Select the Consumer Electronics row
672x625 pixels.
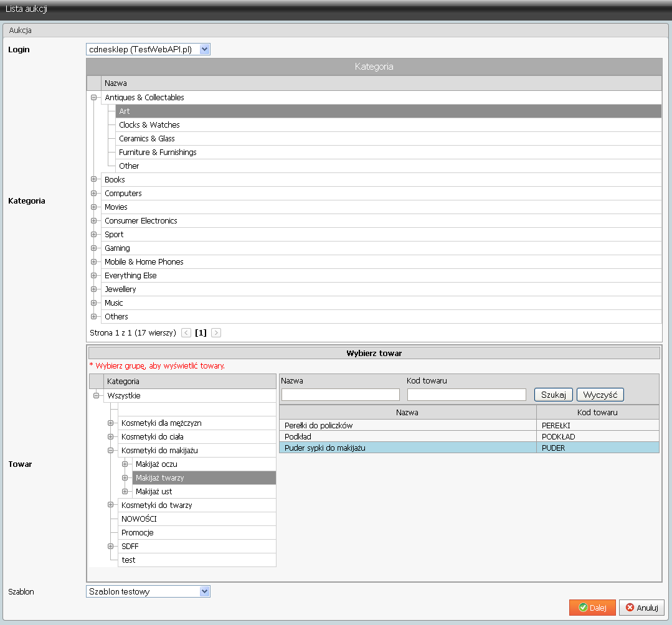(381, 220)
